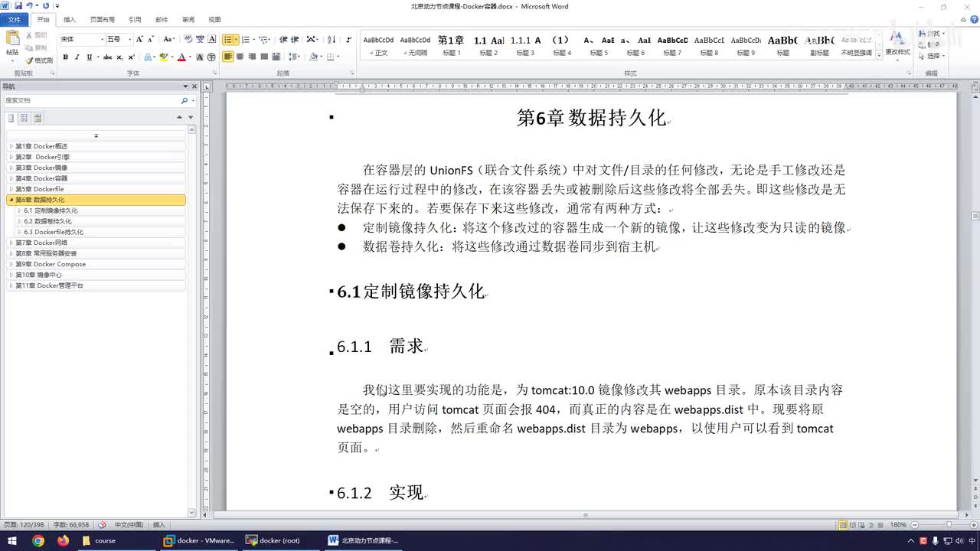Toggle bulleted list formatting

pyautogui.click(x=228, y=39)
